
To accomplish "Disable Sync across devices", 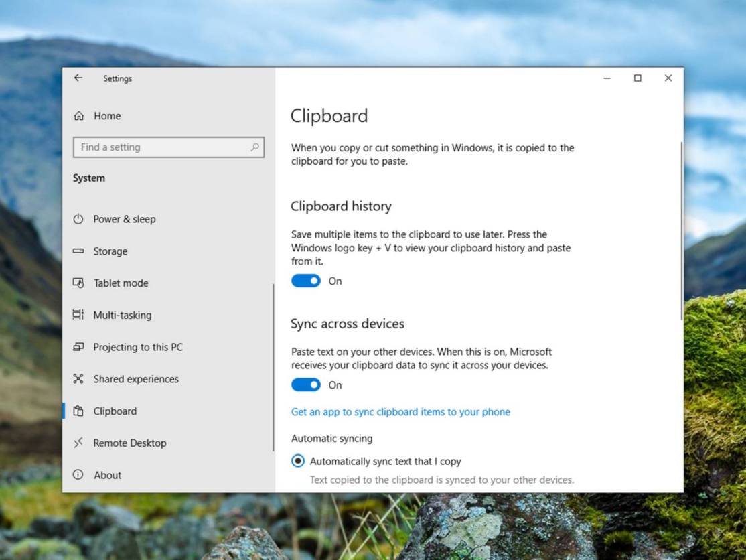I will coord(306,384).
